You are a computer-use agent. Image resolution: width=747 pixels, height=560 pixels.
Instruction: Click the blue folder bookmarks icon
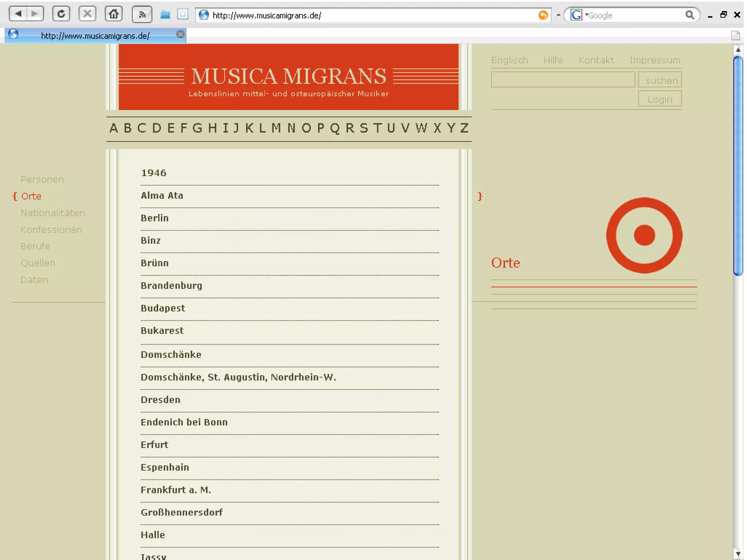pos(165,15)
